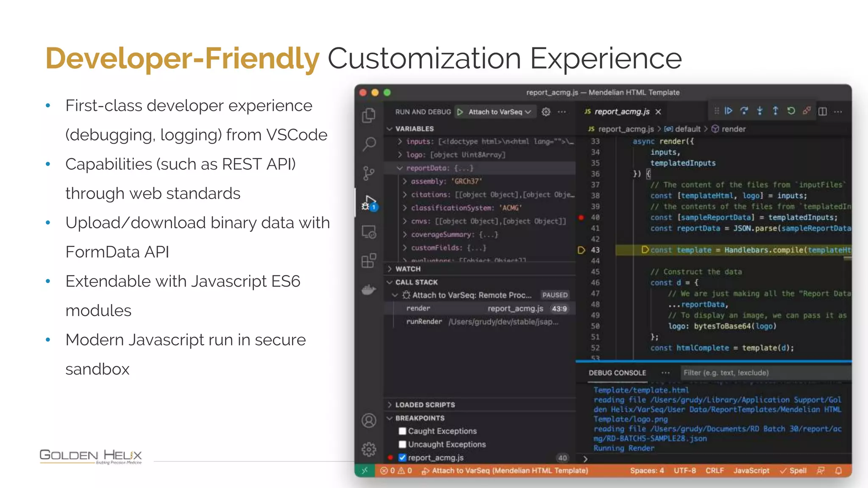This screenshot has width=868, height=488.
Task: Collapse the VARIABLES section
Action: tap(389, 129)
